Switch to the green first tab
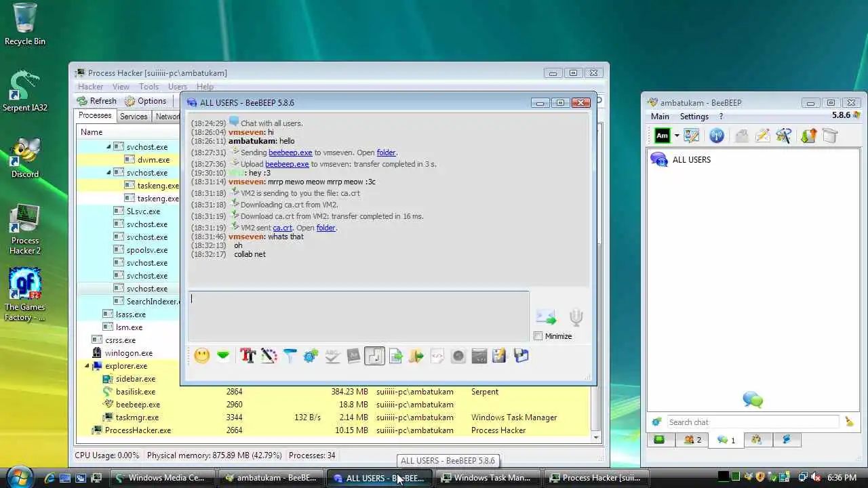Image resolution: width=868 pixels, height=488 pixels. click(659, 440)
